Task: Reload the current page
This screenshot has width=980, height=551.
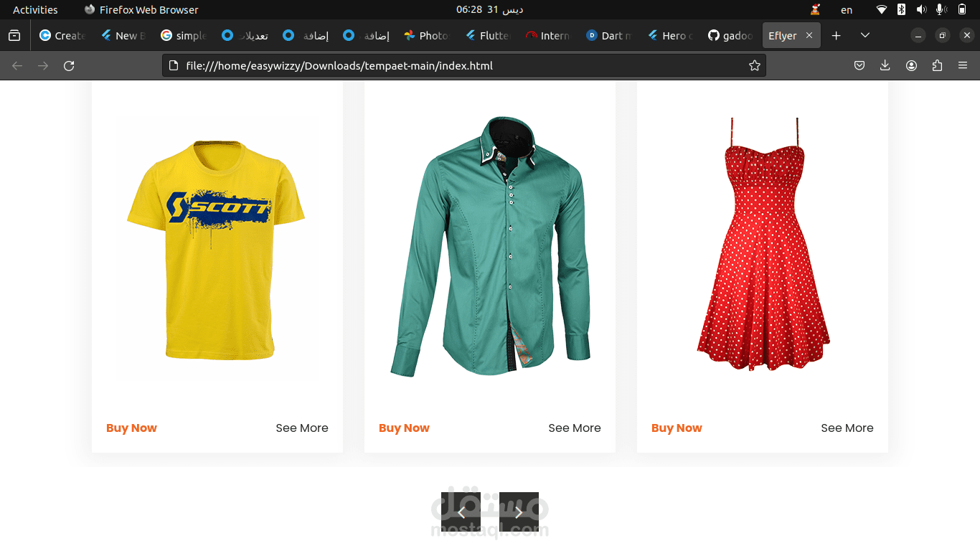Action: [69, 66]
